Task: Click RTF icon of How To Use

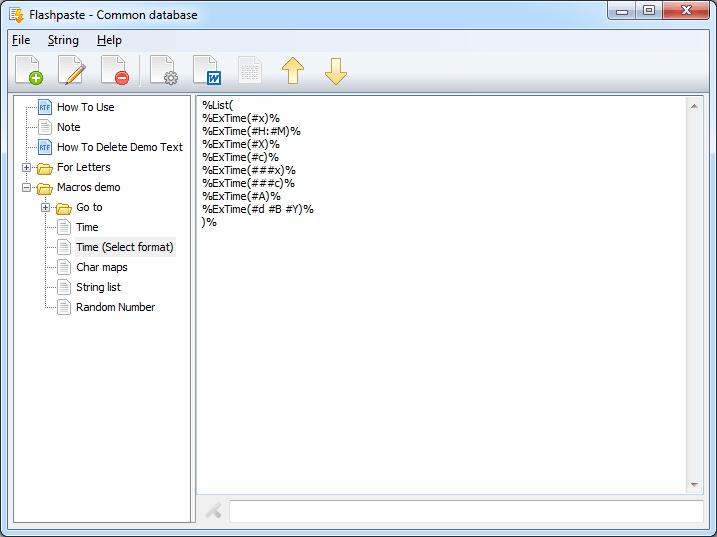Action: pos(45,107)
